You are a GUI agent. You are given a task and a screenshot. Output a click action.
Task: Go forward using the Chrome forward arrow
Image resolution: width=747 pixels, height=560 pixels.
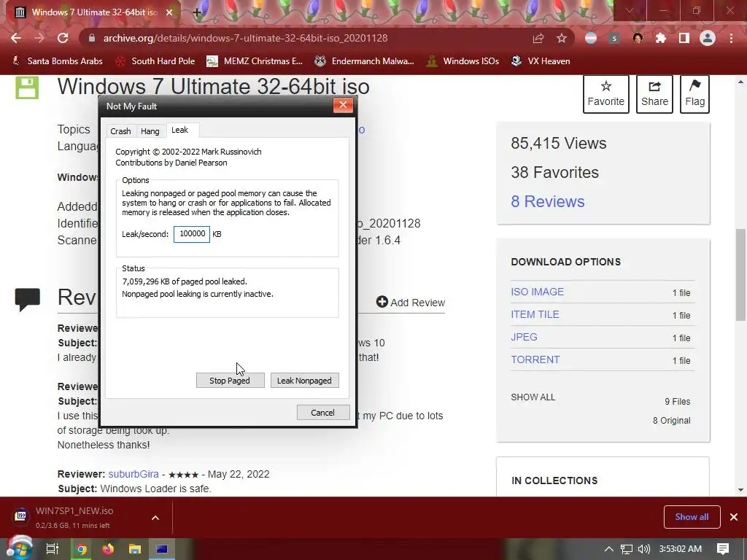(x=39, y=38)
